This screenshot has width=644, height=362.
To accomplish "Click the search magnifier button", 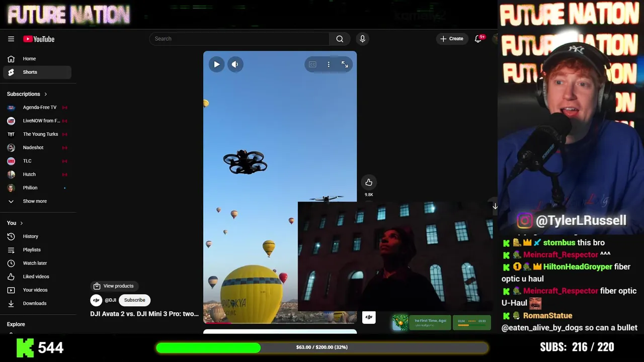I will pyautogui.click(x=340, y=39).
